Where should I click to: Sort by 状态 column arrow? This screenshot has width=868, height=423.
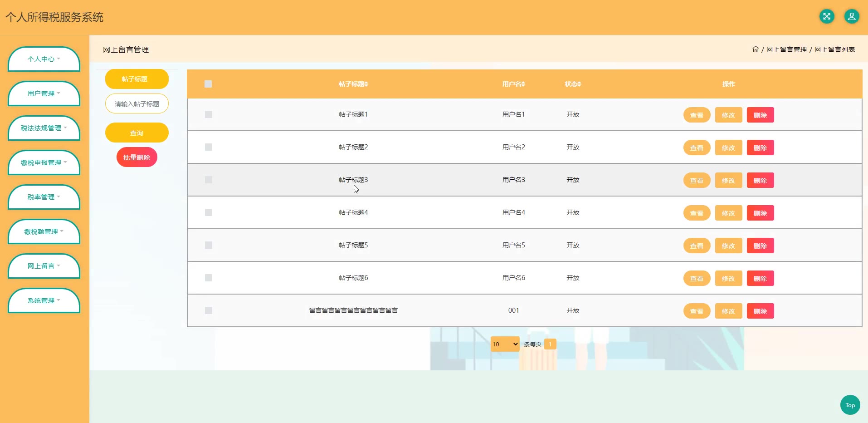579,84
